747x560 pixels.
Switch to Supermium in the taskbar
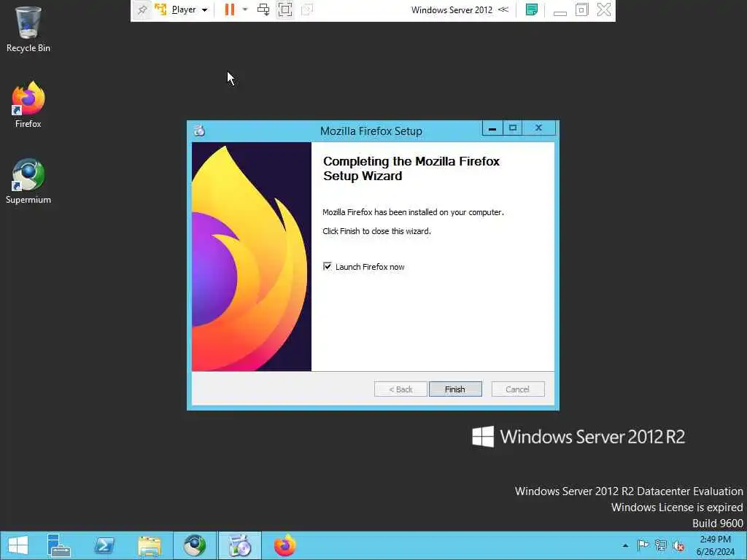194,545
